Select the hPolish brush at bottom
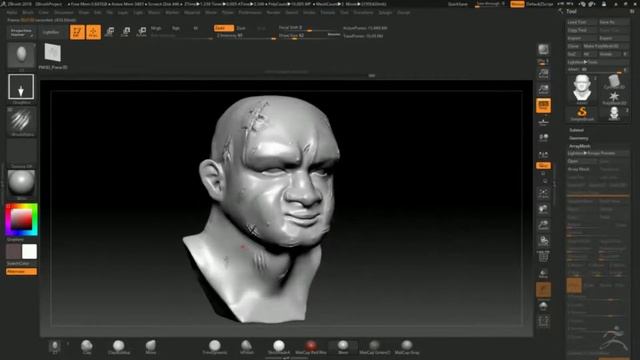640x360 pixels. (247, 347)
